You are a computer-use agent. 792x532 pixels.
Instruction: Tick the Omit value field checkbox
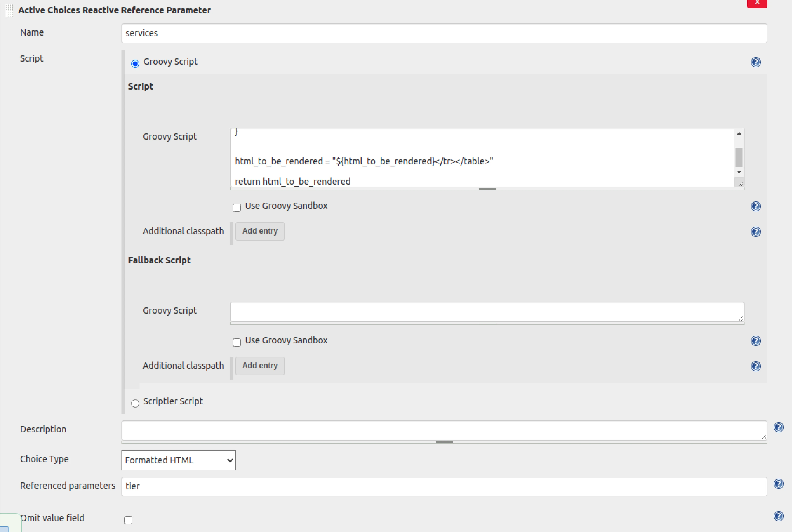click(x=128, y=520)
